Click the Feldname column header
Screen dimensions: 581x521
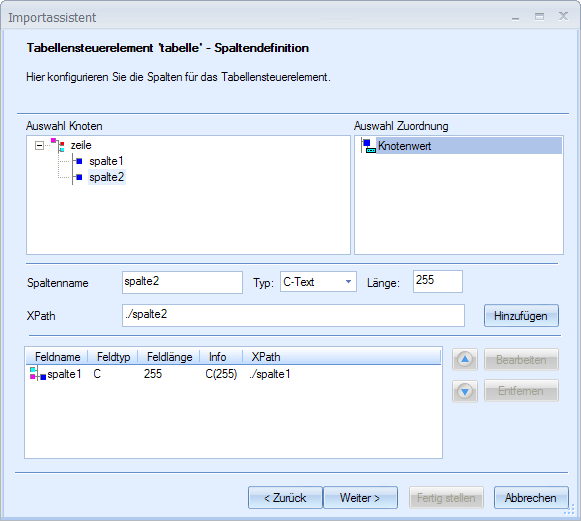(x=57, y=357)
